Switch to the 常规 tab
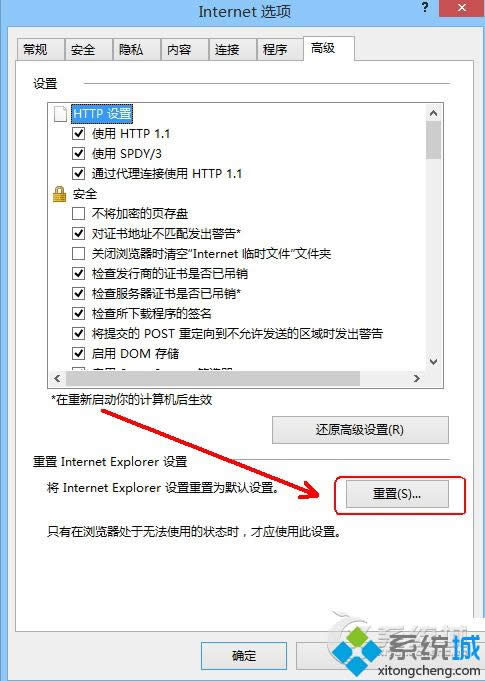Viewport: 485px width, 681px height. (40, 49)
